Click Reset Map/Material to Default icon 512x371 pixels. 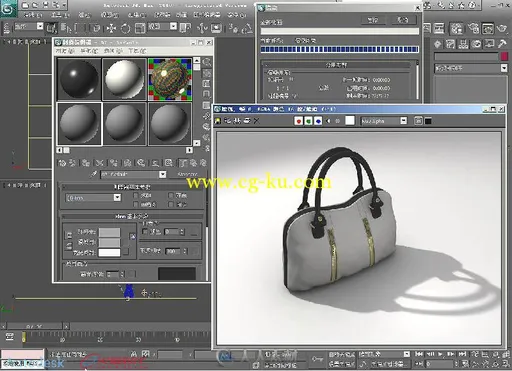coord(99,163)
